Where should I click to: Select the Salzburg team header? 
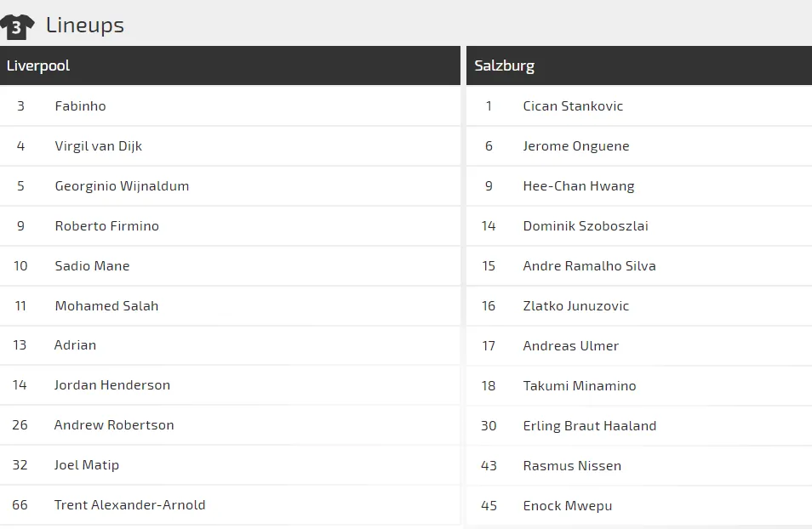(505, 65)
